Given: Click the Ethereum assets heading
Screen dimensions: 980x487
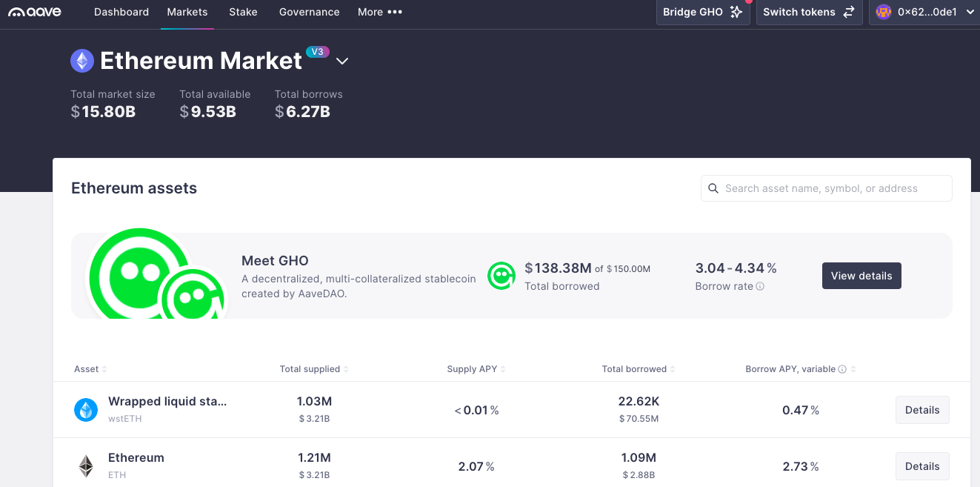Looking at the screenshot, I should point(134,188).
